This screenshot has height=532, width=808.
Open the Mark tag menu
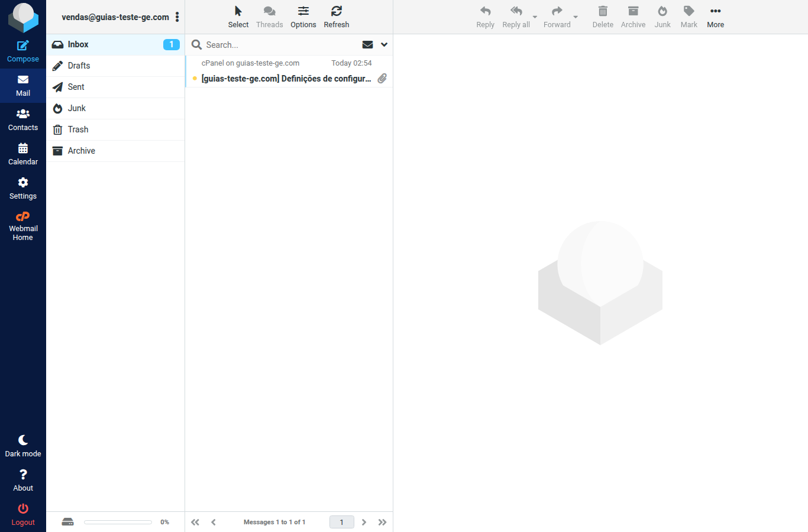[x=689, y=17]
